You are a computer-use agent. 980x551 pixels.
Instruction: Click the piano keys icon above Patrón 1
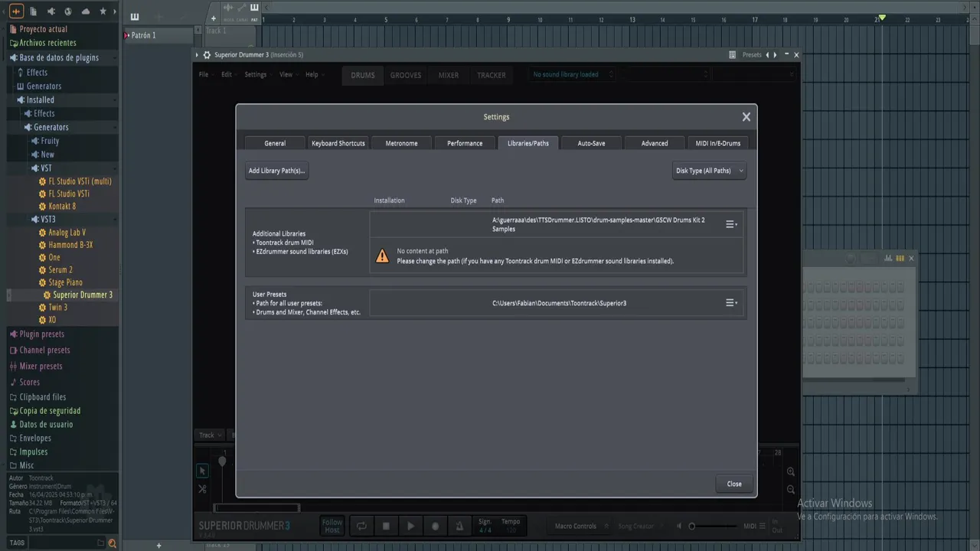(x=135, y=17)
